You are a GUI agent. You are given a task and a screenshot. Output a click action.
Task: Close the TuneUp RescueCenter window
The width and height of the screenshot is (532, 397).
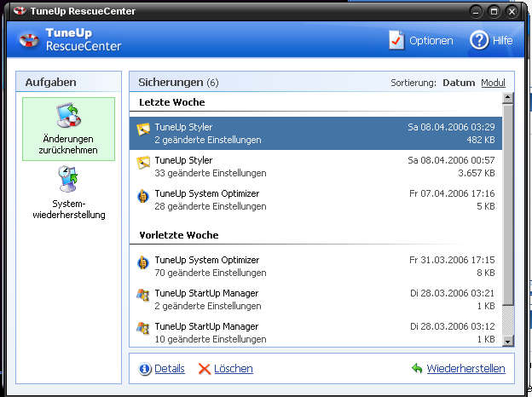click(512, 12)
